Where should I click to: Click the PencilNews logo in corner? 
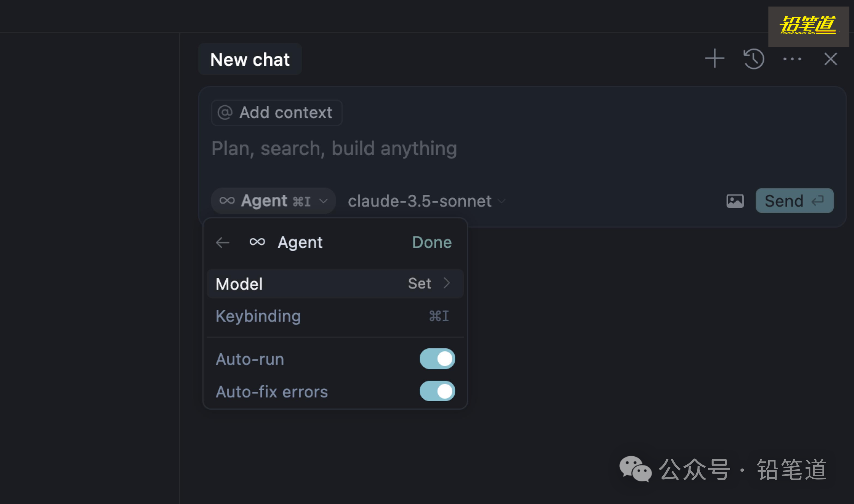click(x=808, y=26)
